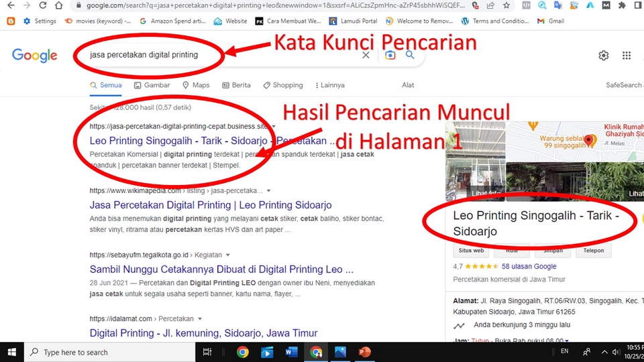This screenshot has width=644, height=362.
Task: Show hidden system tray icons
Action: pyautogui.click(x=604, y=352)
